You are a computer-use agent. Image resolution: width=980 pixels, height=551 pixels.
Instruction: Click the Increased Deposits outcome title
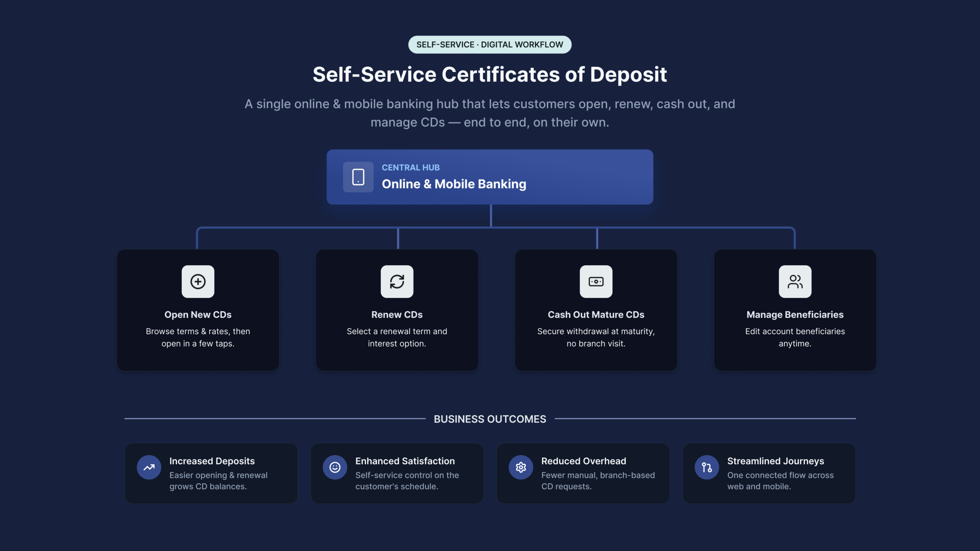(212, 461)
